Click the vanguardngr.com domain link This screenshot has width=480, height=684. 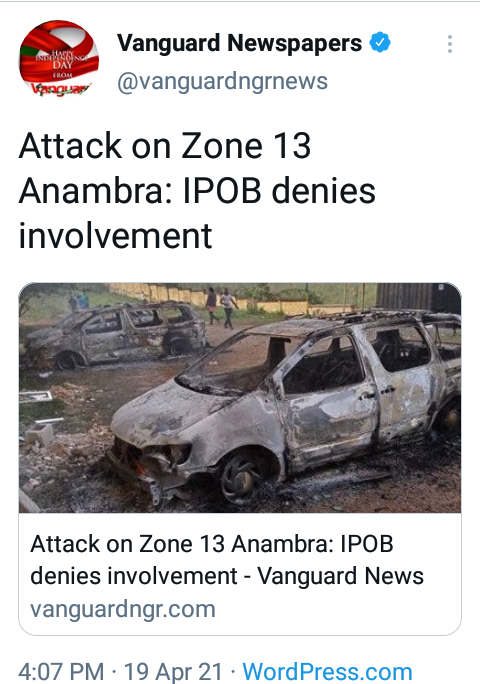(123, 609)
